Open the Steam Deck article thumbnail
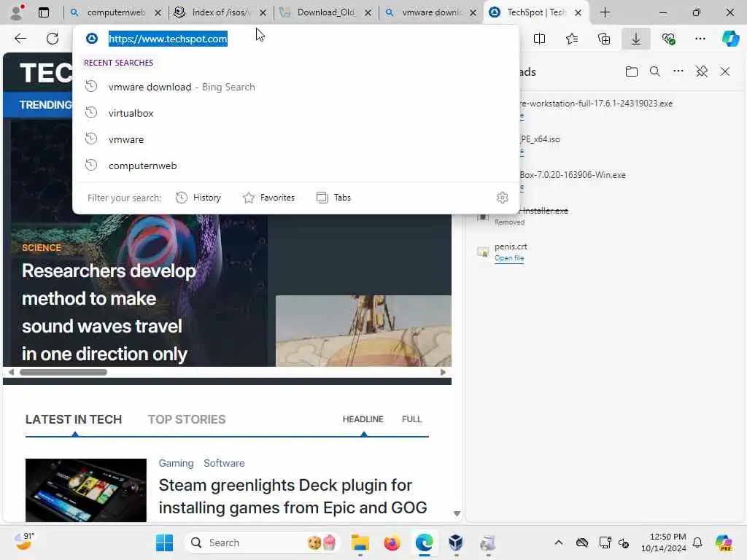Screen dimensions: 747x560 (86, 490)
